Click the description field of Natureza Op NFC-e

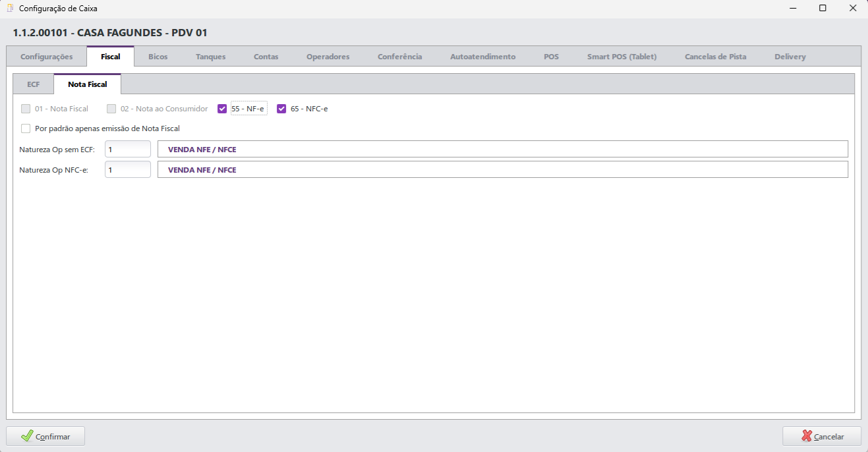pyautogui.click(x=503, y=169)
